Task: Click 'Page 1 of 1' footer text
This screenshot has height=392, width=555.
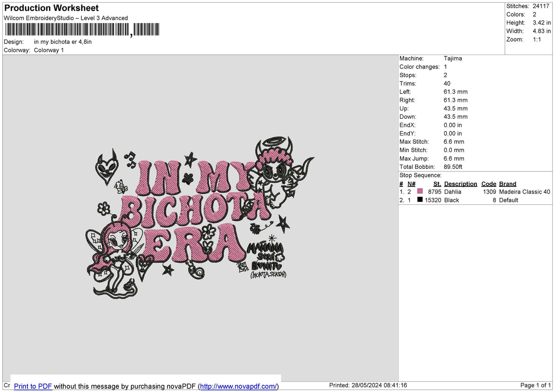Action: tap(536, 386)
